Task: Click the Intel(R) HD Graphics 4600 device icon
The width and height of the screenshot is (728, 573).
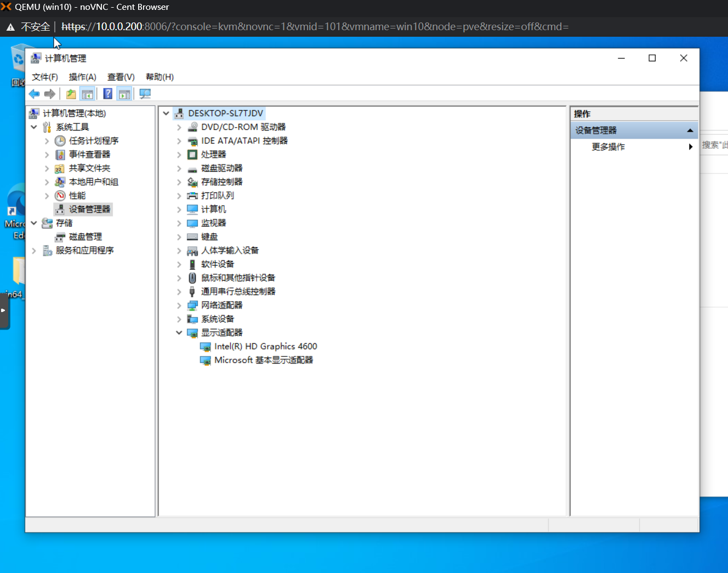Action: (x=206, y=347)
